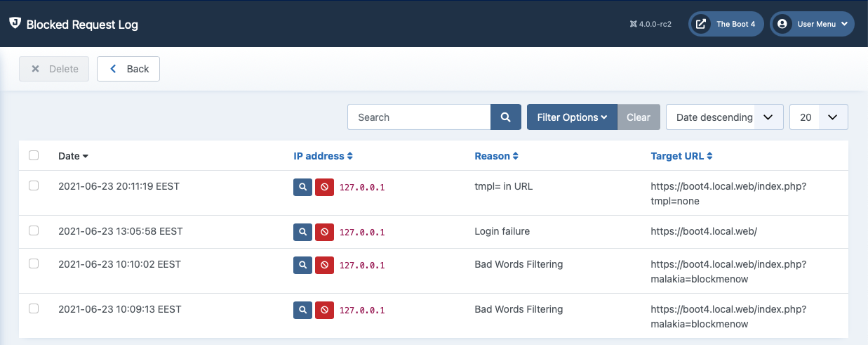Click date 2021-06-23 10:10:02 EEST

119,264
